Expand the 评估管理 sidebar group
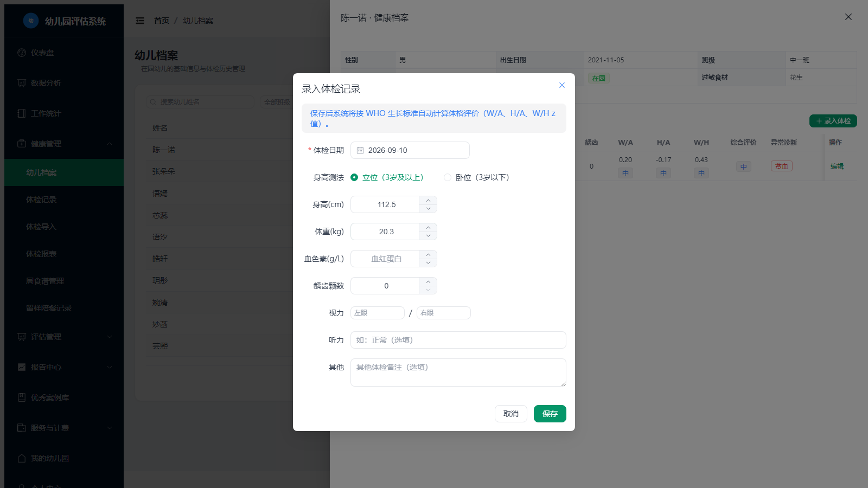Screen dimensions: 868x488 [64, 337]
